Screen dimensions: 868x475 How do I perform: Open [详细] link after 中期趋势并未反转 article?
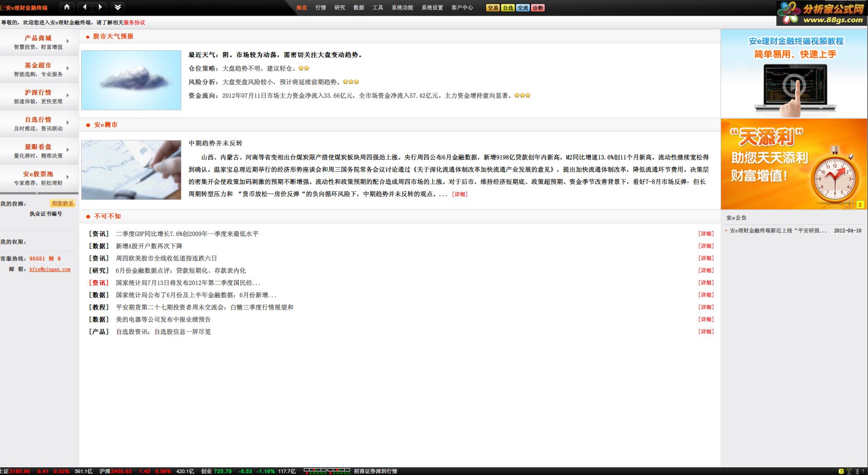point(459,194)
